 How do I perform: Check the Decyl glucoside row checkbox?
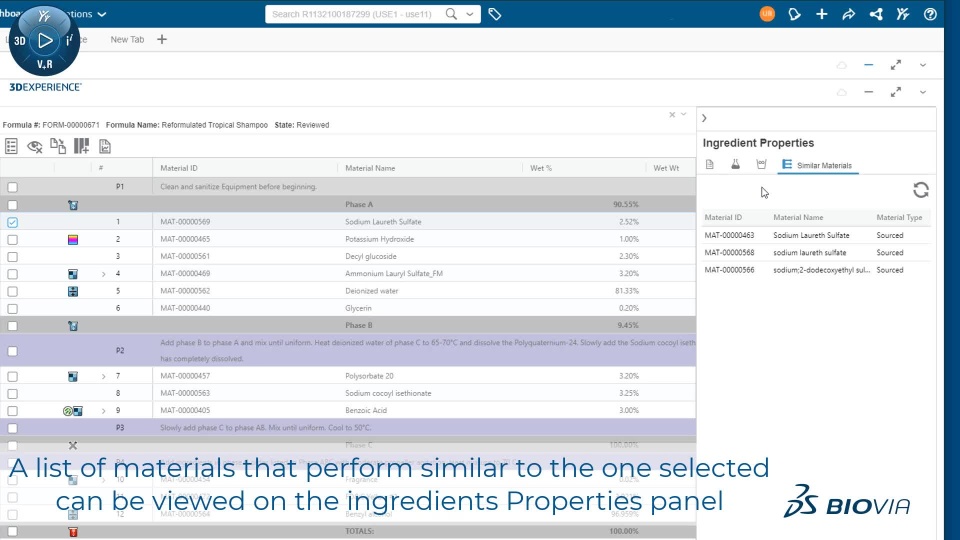coord(13,257)
